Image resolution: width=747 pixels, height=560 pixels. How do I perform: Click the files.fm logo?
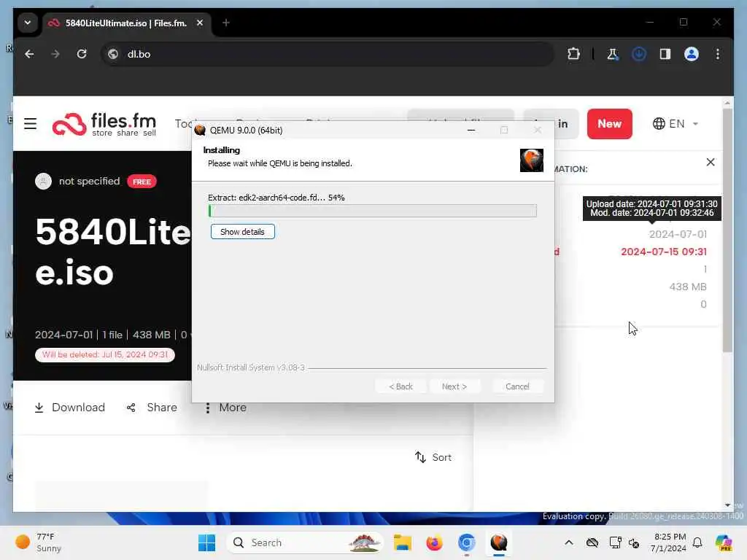tap(104, 124)
